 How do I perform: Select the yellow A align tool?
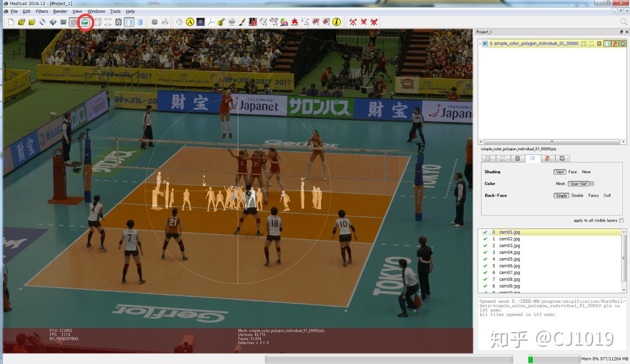point(190,22)
